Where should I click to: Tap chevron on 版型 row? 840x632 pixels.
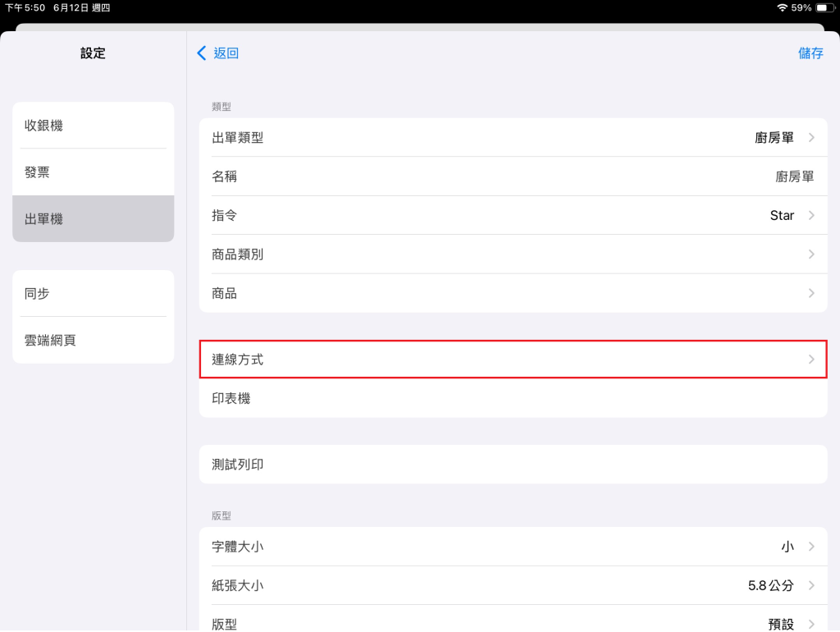coord(811,624)
